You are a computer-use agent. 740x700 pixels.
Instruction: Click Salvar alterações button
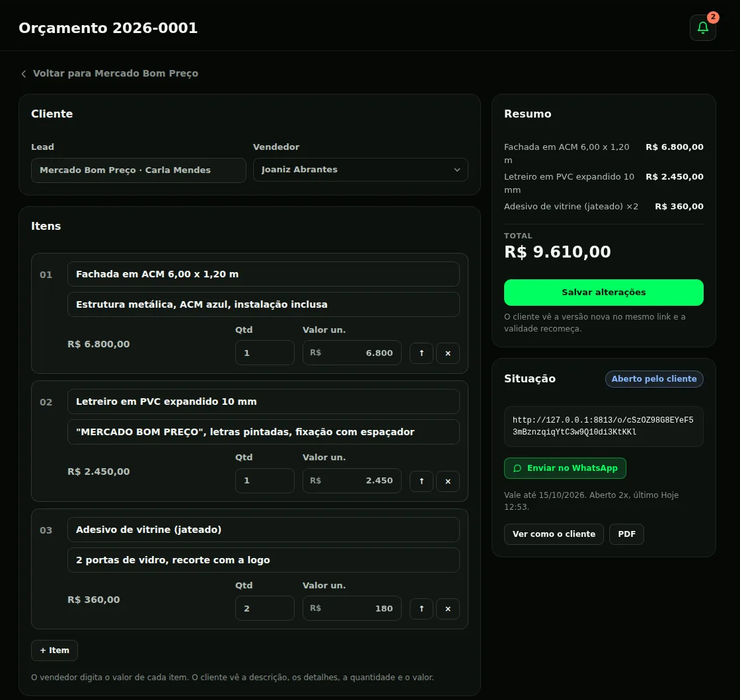coord(603,293)
